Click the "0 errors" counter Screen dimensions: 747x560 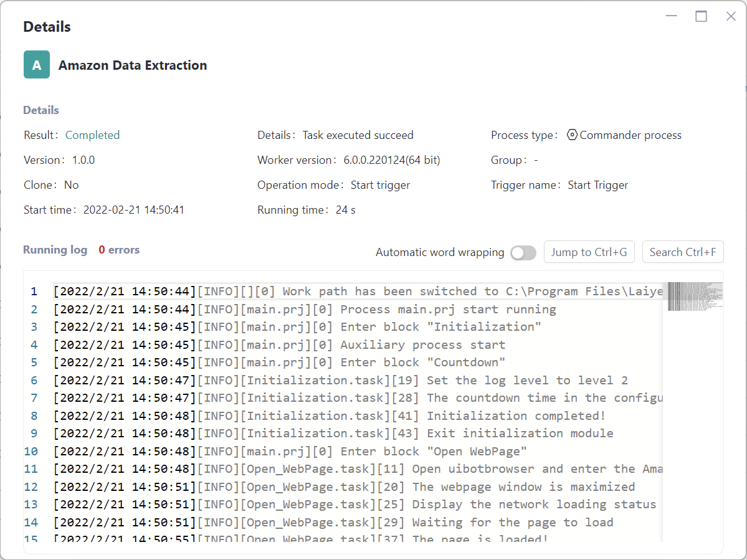(x=119, y=250)
